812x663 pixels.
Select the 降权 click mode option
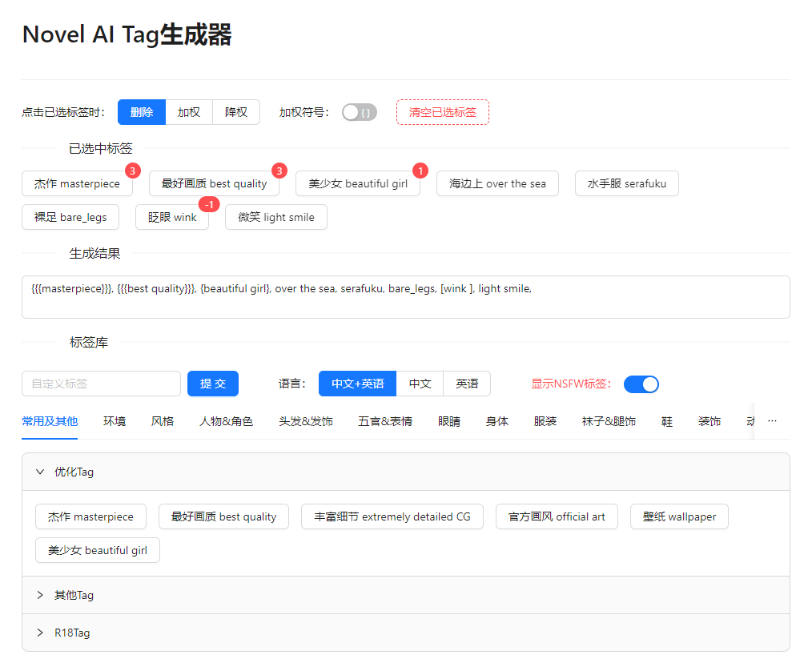pos(236,112)
